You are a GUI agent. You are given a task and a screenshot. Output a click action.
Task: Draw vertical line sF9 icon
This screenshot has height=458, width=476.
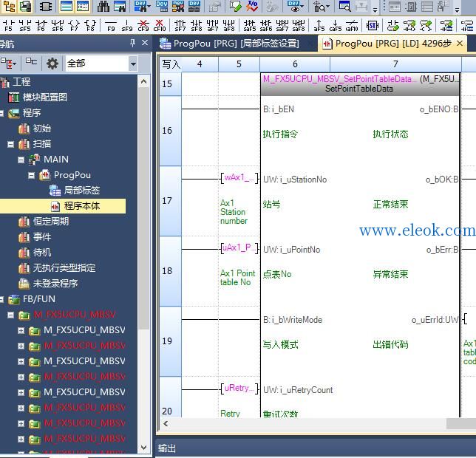[x=127, y=25]
